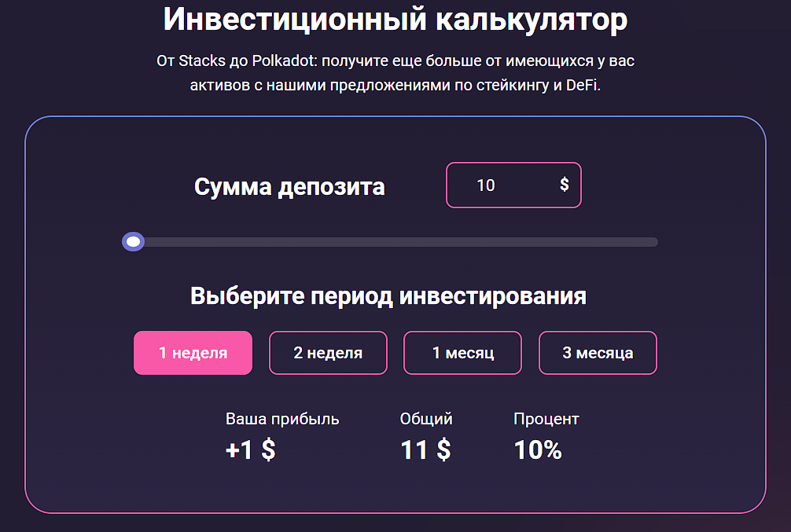791x532 pixels.
Task: Pick the "3 месяца" investment period
Action: tap(598, 353)
